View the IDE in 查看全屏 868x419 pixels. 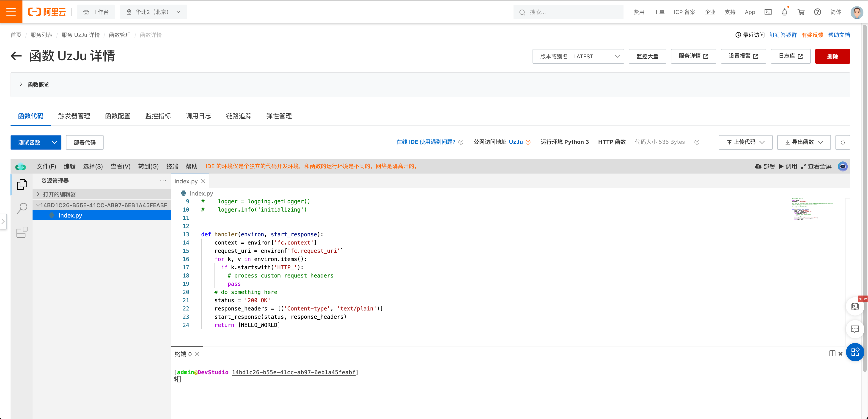(x=816, y=166)
